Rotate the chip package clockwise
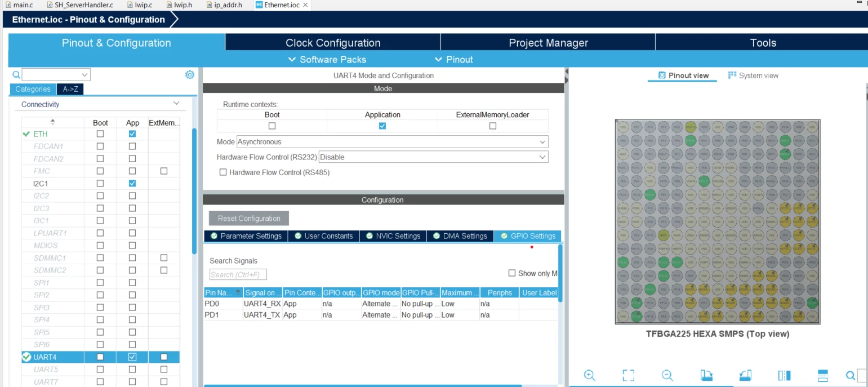 click(x=706, y=375)
